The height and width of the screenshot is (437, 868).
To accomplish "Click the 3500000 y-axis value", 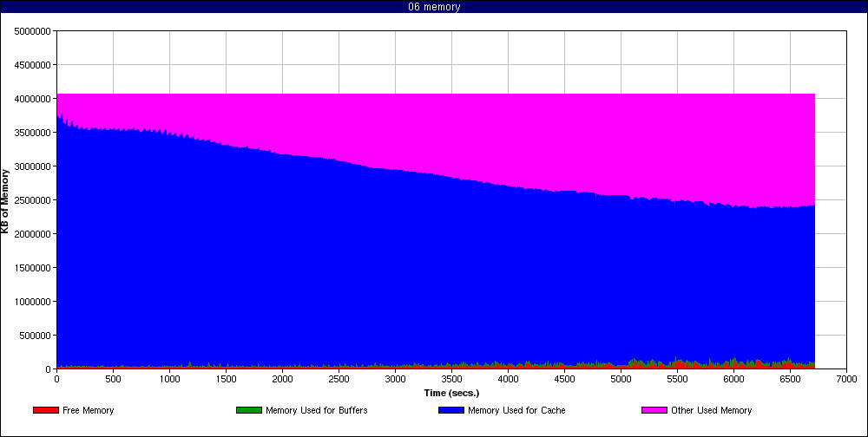I will tap(35, 132).
